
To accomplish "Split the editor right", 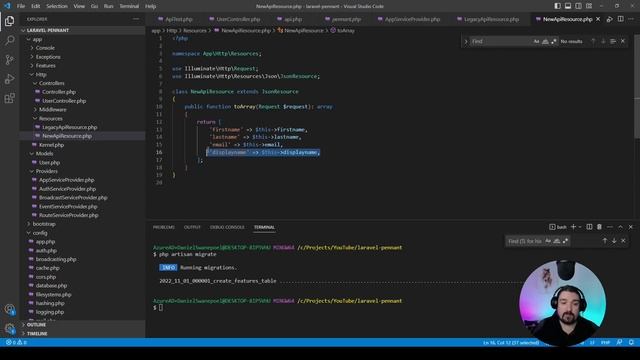I will point(620,19).
